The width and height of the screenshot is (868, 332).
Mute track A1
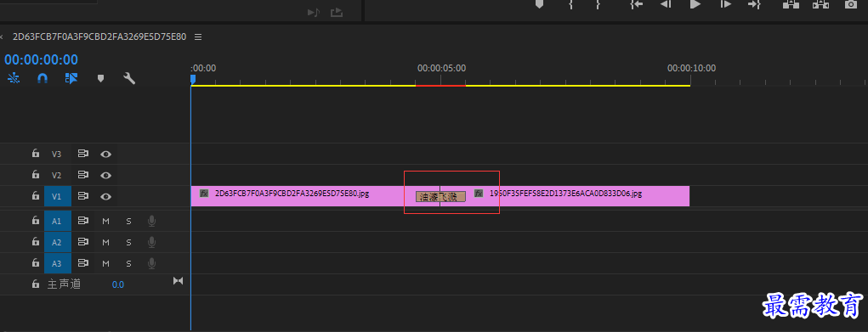pyautogui.click(x=105, y=222)
